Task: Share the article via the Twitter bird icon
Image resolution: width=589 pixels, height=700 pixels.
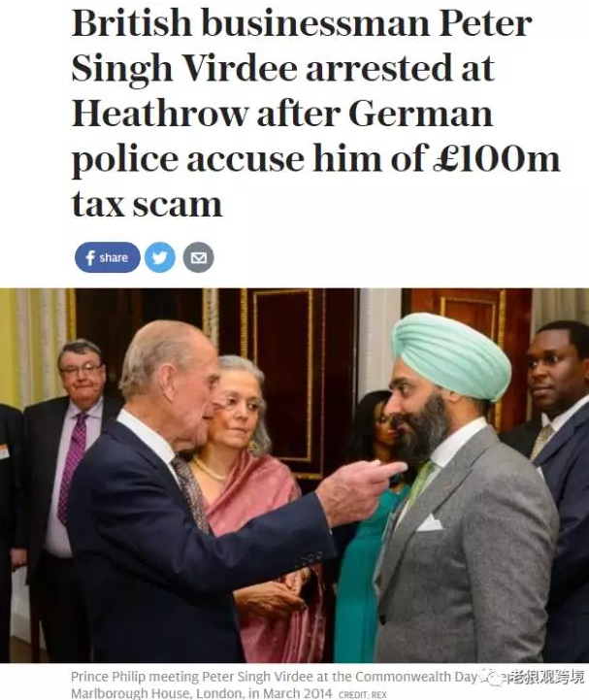Action: tap(160, 257)
